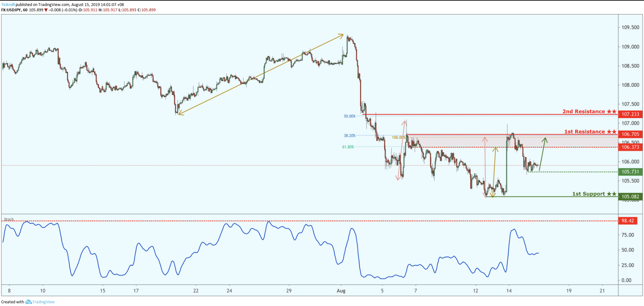Click the 'Aug' date on time axis
Image resolution: width=644 pixels, height=306 pixels.
341,291
